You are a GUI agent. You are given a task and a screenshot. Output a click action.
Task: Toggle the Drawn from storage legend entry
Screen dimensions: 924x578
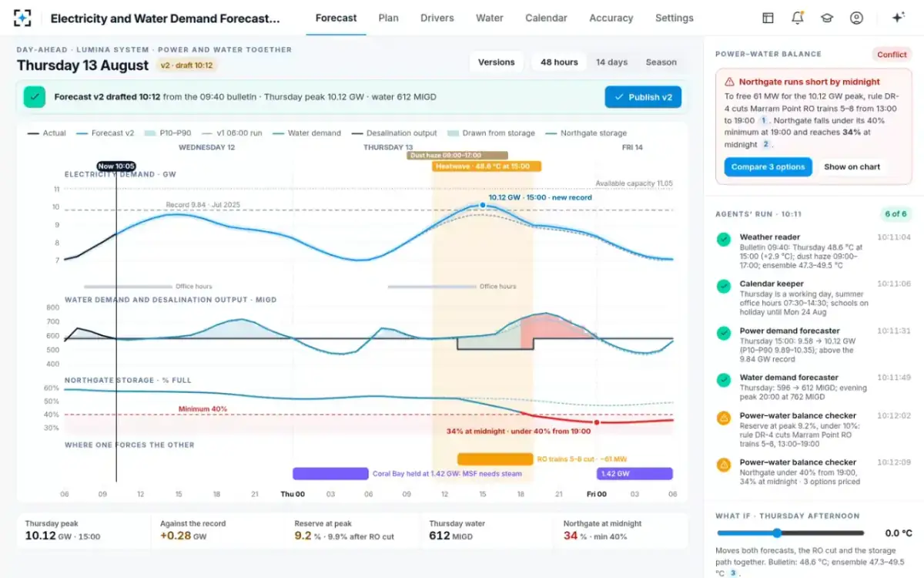490,133
